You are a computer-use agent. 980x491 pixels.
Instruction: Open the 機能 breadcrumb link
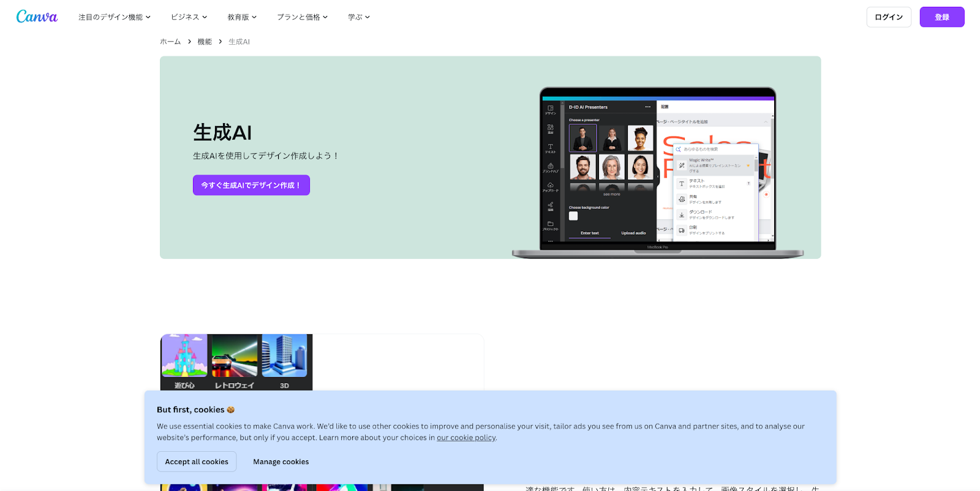(x=205, y=42)
